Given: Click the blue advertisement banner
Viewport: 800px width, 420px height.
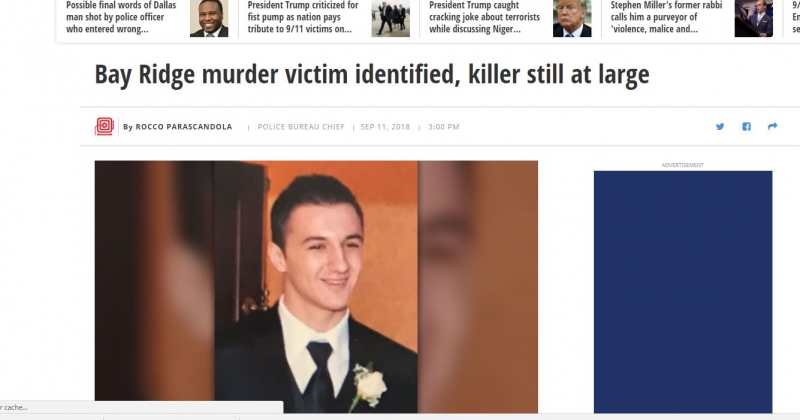Looking at the screenshot, I should [x=683, y=292].
